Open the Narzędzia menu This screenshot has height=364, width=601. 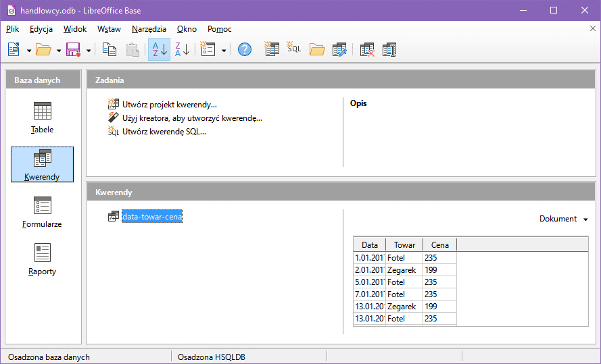(149, 29)
